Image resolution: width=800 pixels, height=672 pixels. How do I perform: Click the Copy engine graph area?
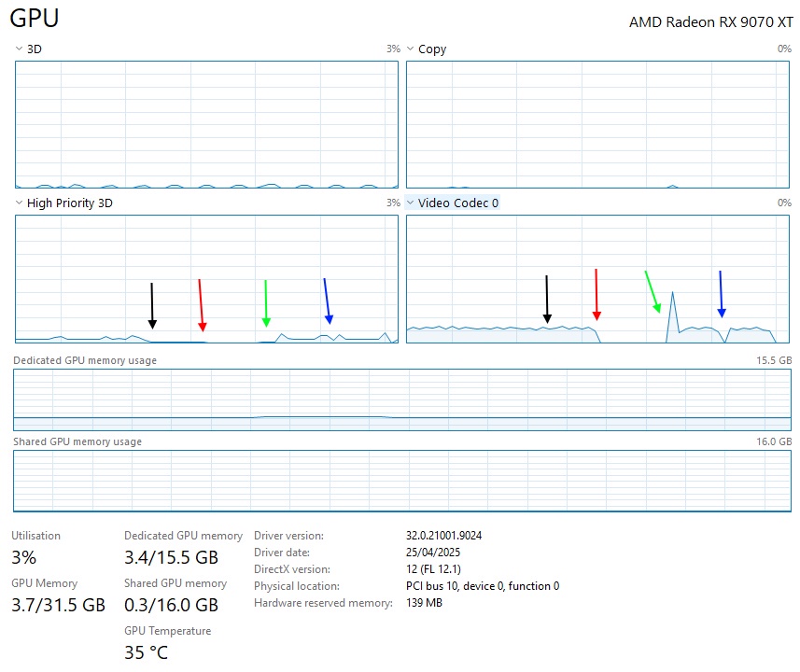pyautogui.click(x=598, y=124)
